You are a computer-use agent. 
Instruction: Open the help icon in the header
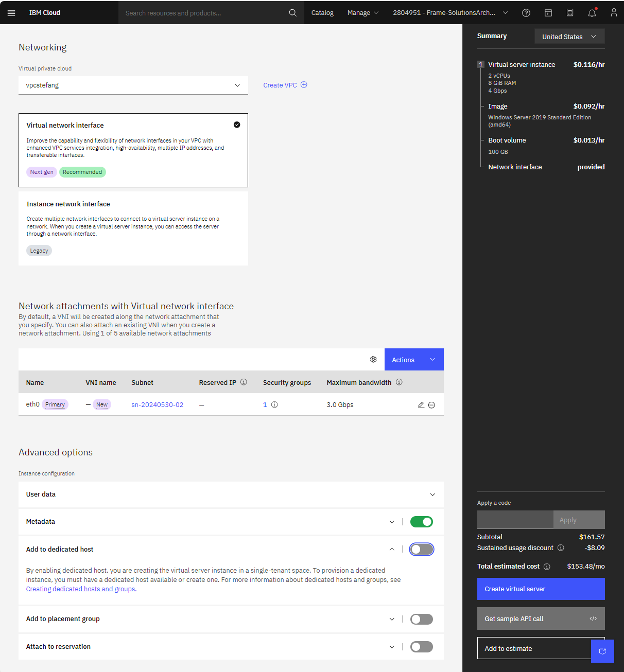point(526,12)
